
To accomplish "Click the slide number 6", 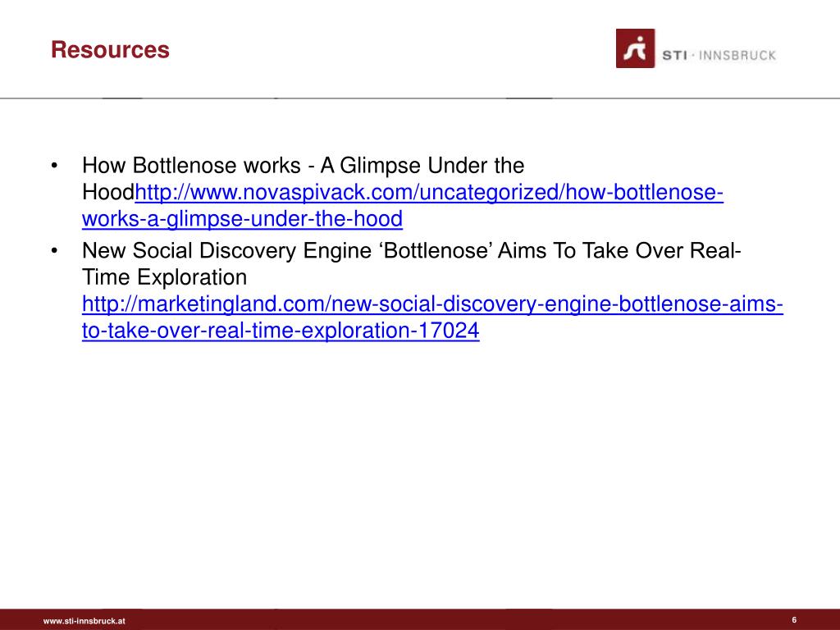I will [794, 620].
